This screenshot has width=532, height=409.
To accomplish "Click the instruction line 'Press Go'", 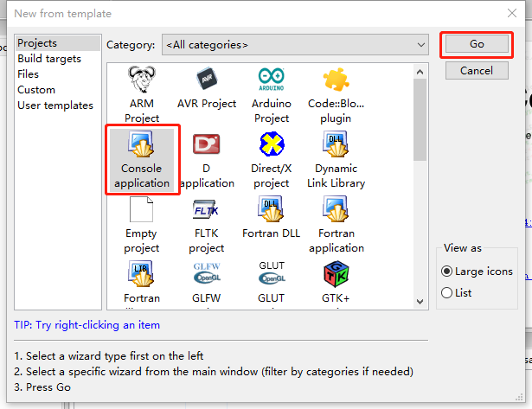I will point(42,387).
